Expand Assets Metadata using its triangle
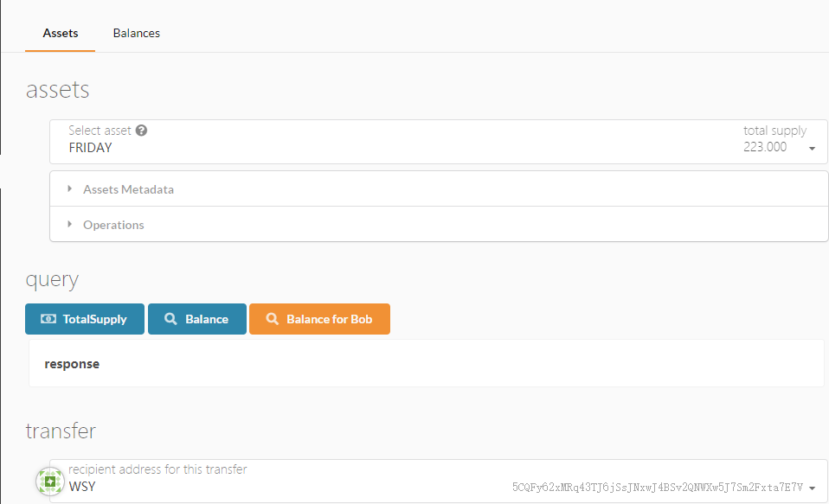Screen dimensions: 829x504 [x=70, y=188]
